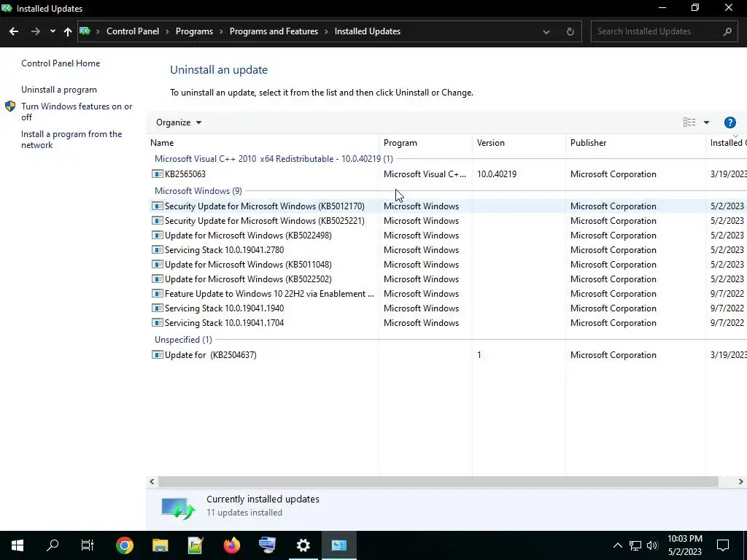Open the Programs and Features breadcrumb
Screen dimensions: 747x560
tap(274, 31)
